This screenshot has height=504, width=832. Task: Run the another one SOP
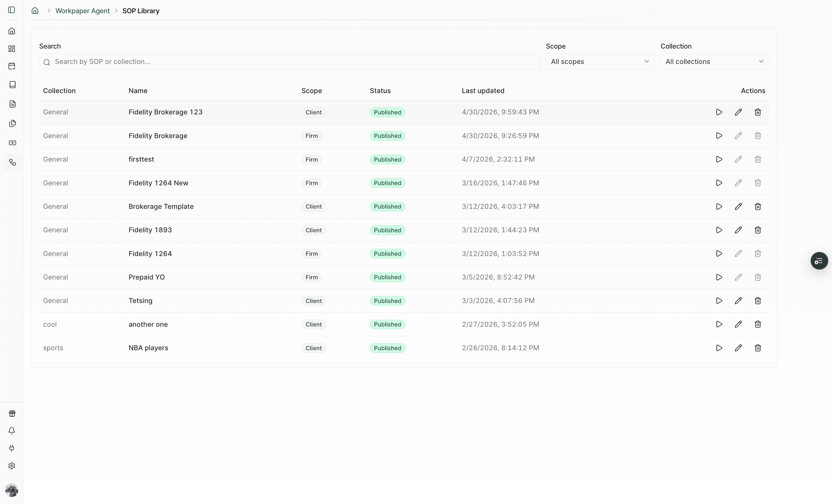[719, 324]
